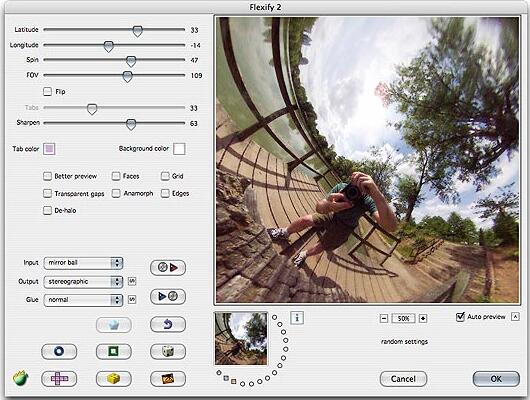Click the Tabs slider handle

pos(92,109)
